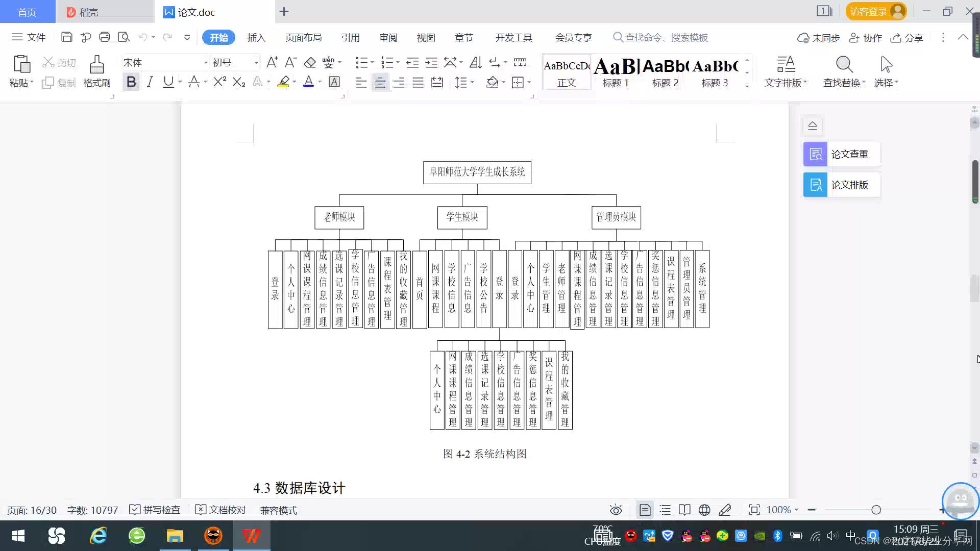Open the 页面布局 ribbon tab
Screen dimensions: 980x551
(303, 38)
